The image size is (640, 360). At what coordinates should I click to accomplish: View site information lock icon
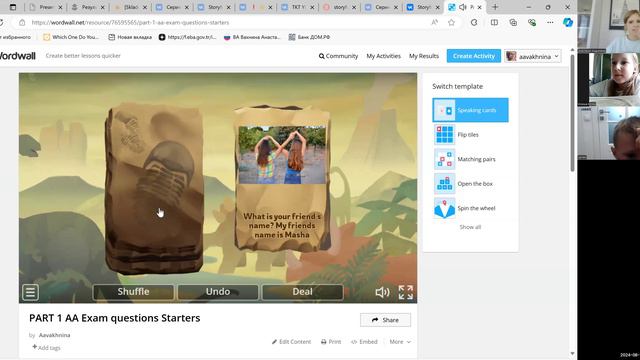(22, 22)
